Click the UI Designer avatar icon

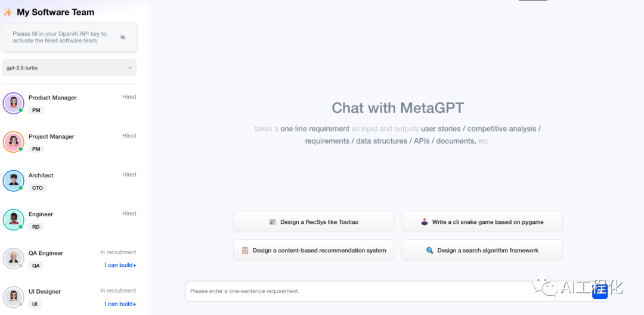(13, 297)
